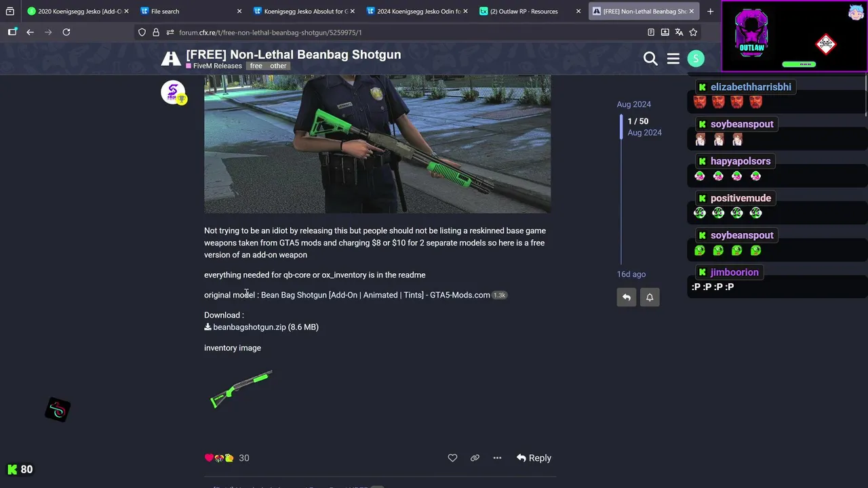Open the tab overview icon at far left
The height and width of the screenshot is (488, 868).
[x=9, y=11]
